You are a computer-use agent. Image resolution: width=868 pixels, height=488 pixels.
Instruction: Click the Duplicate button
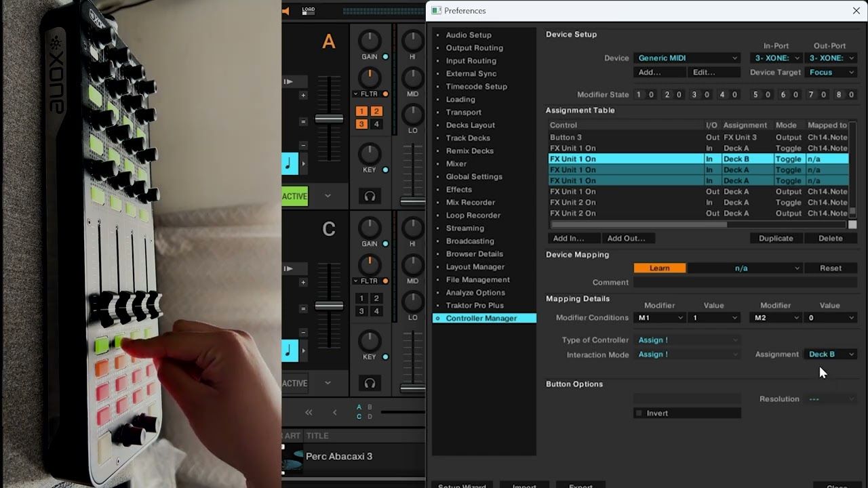pyautogui.click(x=776, y=239)
